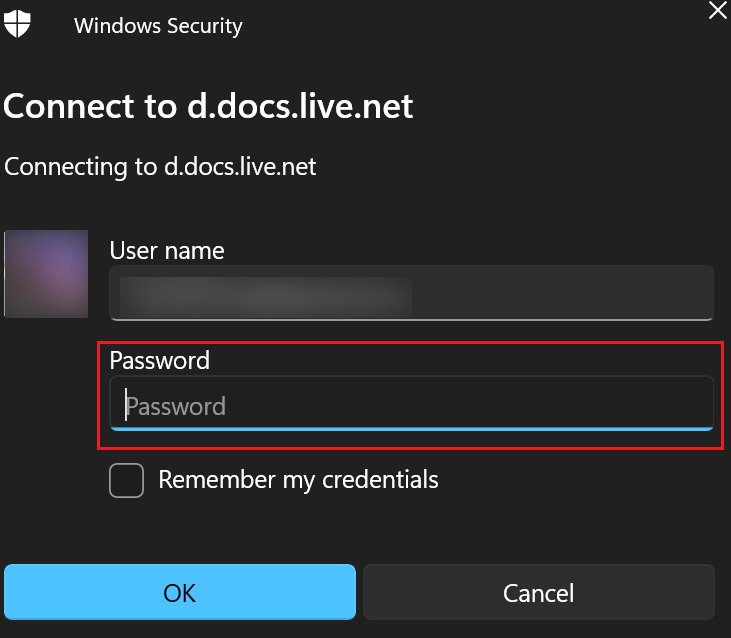Click the empty end of the User name field
This screenshot has height=638, width=731.
coord(562,293)
